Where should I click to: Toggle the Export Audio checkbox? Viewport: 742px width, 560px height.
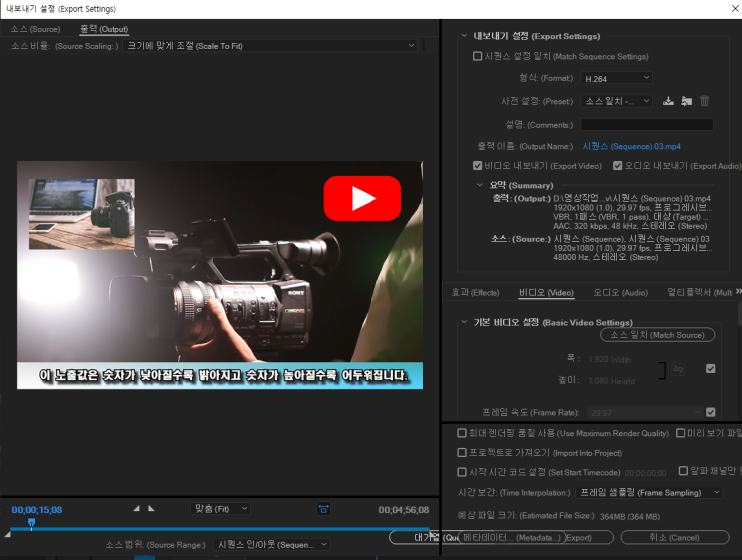617,166
